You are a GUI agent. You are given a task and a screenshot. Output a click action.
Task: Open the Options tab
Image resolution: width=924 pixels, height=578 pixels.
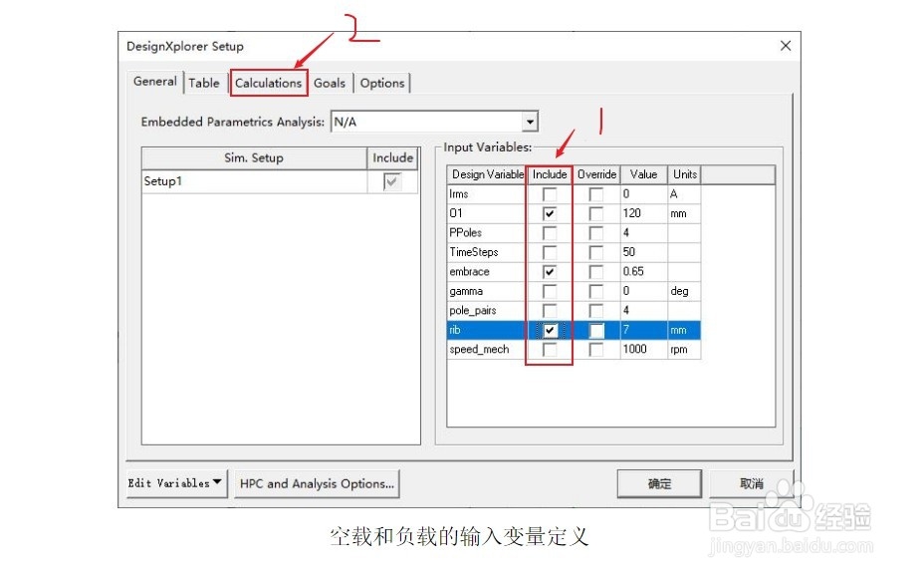[x=382, y=83]
